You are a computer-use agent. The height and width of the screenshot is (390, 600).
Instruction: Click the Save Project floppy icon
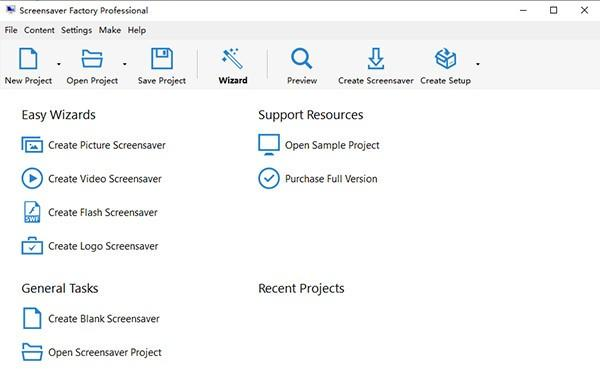(x=162, y=59)
